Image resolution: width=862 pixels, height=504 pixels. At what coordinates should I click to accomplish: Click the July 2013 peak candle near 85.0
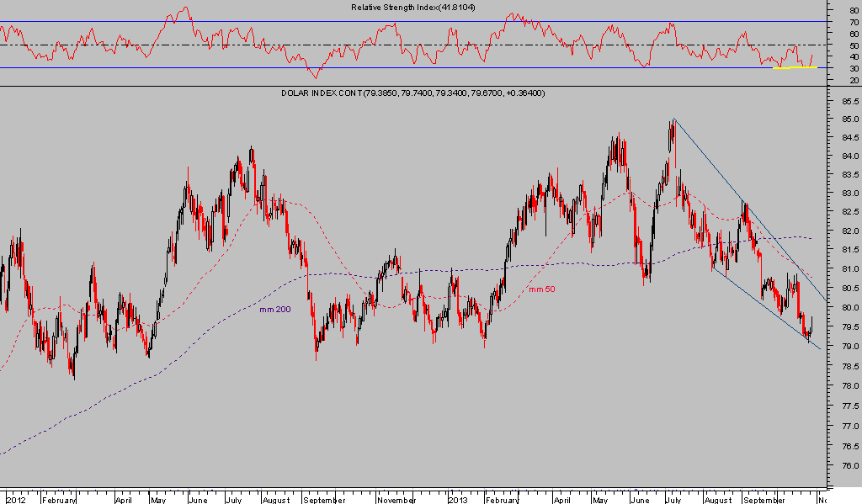tap(673, 126)
